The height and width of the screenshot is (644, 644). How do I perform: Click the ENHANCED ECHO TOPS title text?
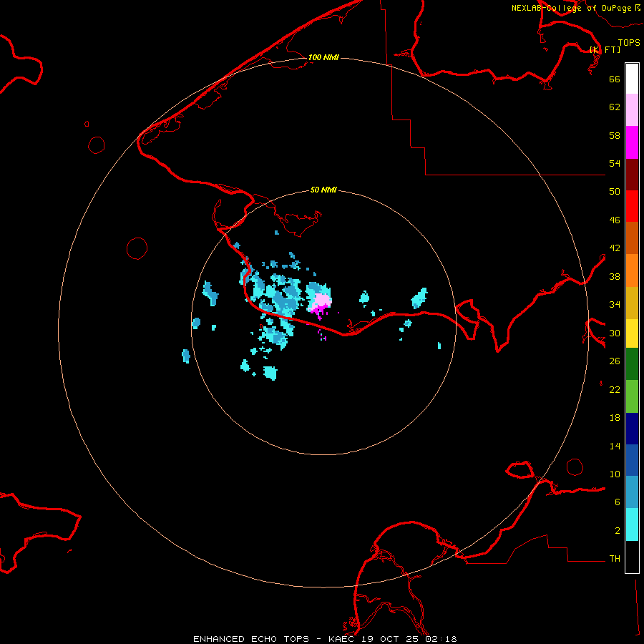pos(251,639)
